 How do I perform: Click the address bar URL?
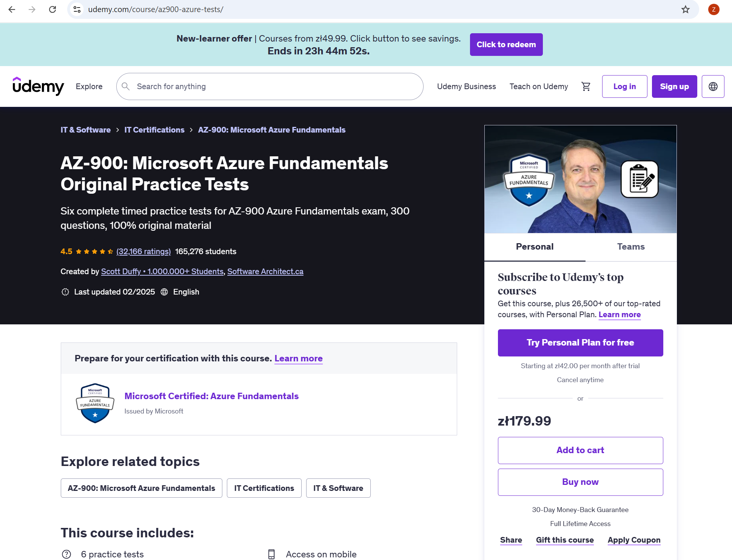156,9
